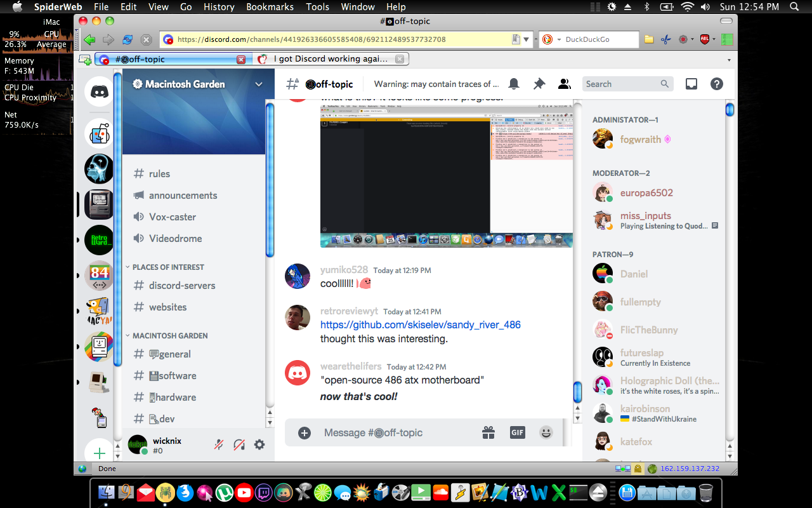Select the Retro Ward server icon
The width and height of the screenshot is (812, 508).
pyautogui.click(x=99, y=240)
